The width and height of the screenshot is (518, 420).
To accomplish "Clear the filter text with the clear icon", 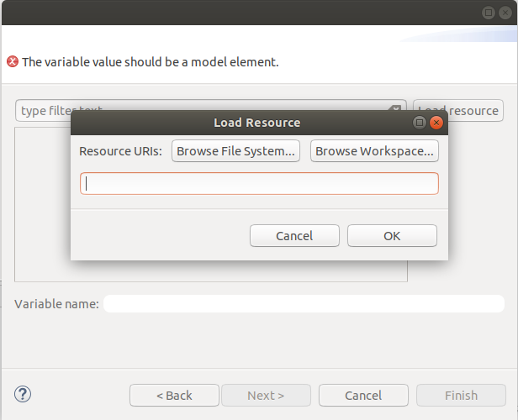I will [394, 110].
